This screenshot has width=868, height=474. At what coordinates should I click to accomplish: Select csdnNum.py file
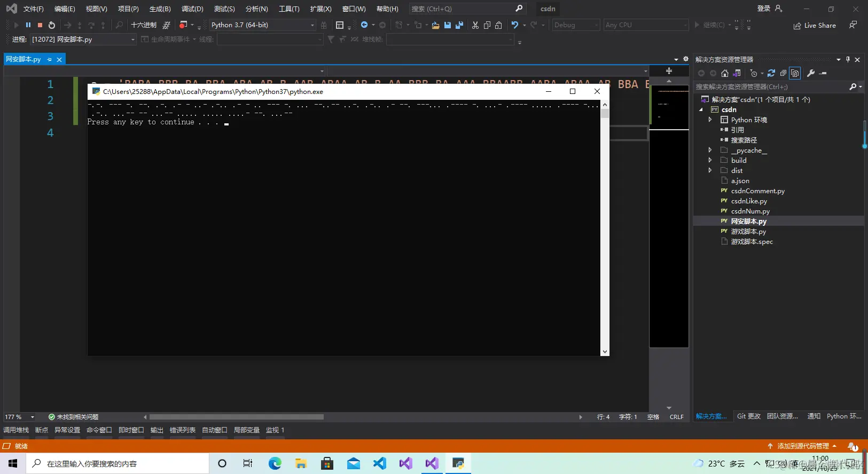tap(750, 211)
